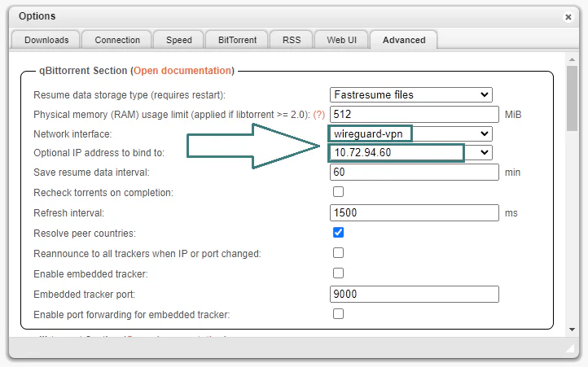This screenshot has width=588, height=367.
Task: Click the 'Resolve peer countries:' label
Action: (85, 234)
